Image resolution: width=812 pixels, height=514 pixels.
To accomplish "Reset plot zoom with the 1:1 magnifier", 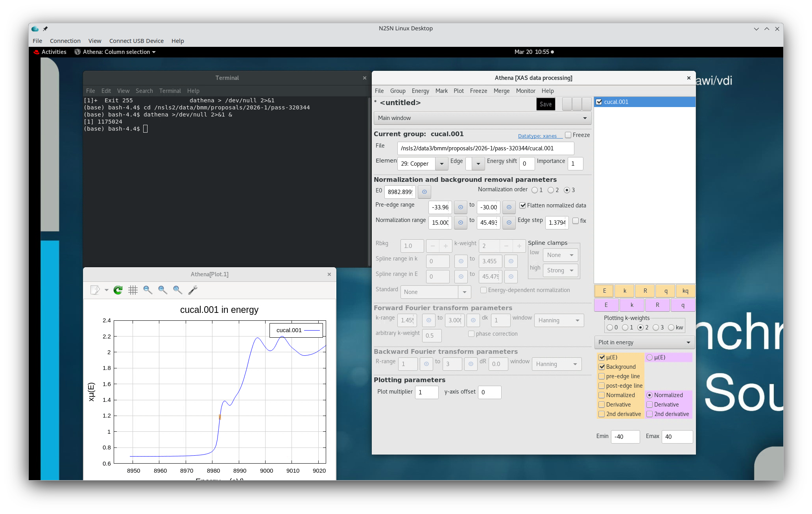I will 177,290.
